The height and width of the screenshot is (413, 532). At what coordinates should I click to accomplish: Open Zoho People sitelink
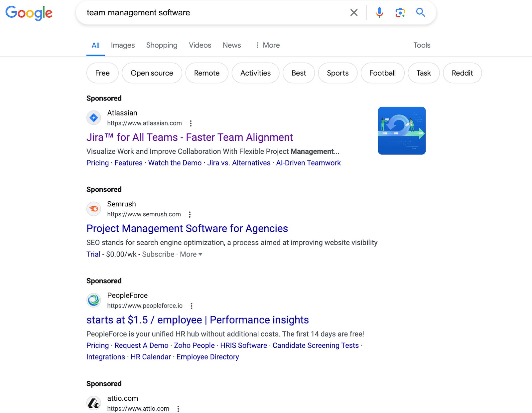click(194, 345)
